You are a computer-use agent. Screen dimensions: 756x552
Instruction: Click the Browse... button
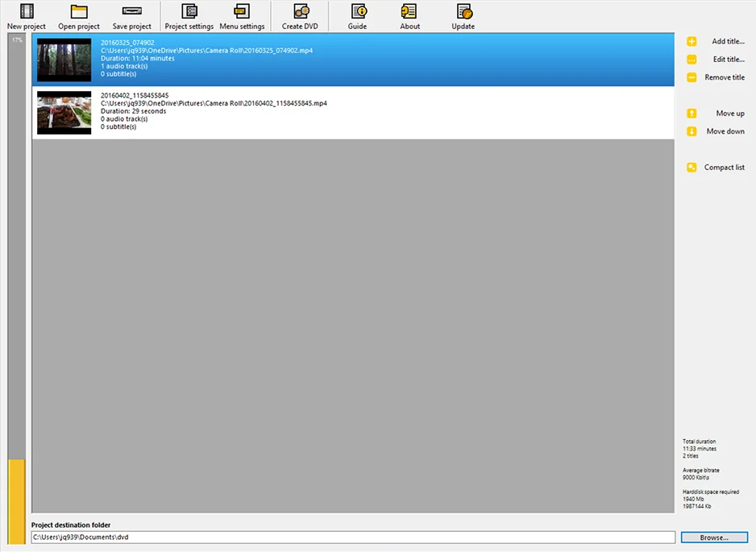714,537
